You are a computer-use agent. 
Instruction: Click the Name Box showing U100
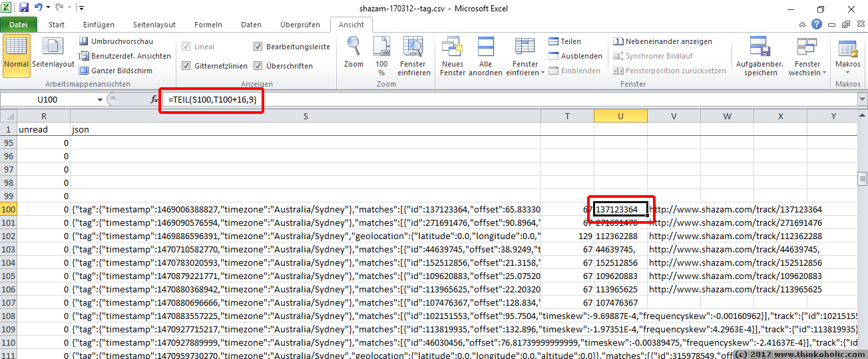coord(48,100)
